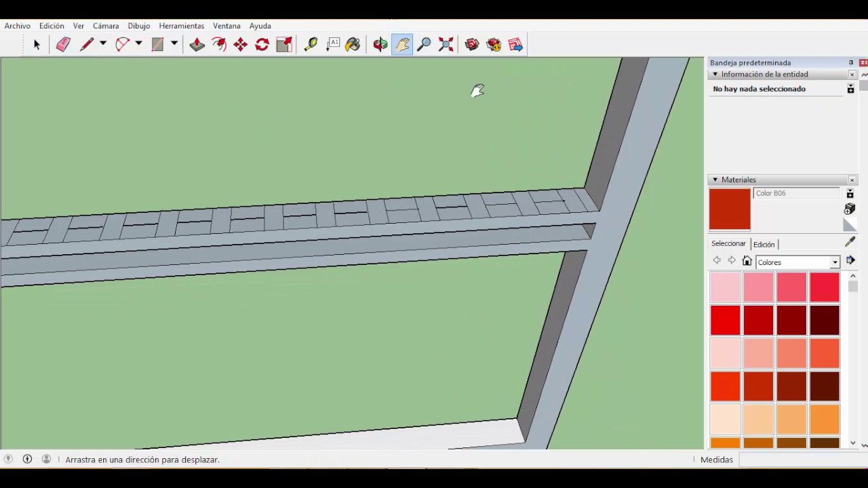The height and width of the screenshot is (488, 868).
Task: Open the Edición menu in menu bar
Action: tap(52, 26)
